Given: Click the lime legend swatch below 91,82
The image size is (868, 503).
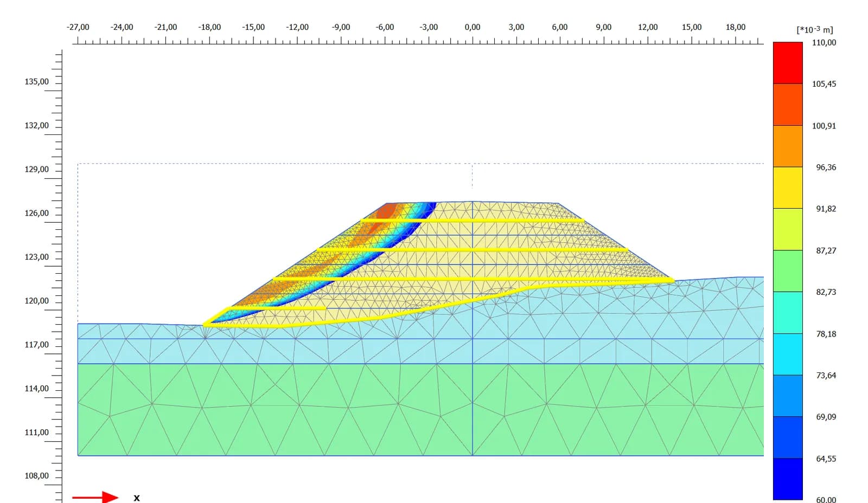Looking at the screenshot, I should [788, 229].
